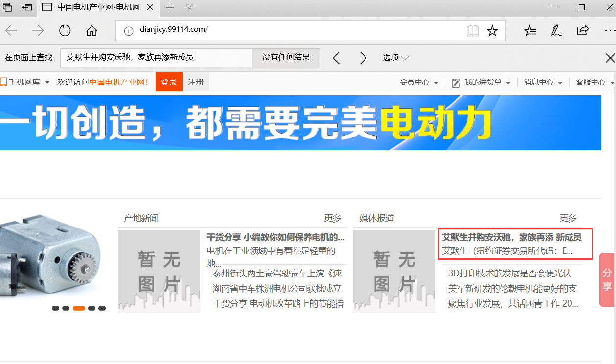Click the 分享 side button
This screenshot has height=364, width=616.
[607, 280]
